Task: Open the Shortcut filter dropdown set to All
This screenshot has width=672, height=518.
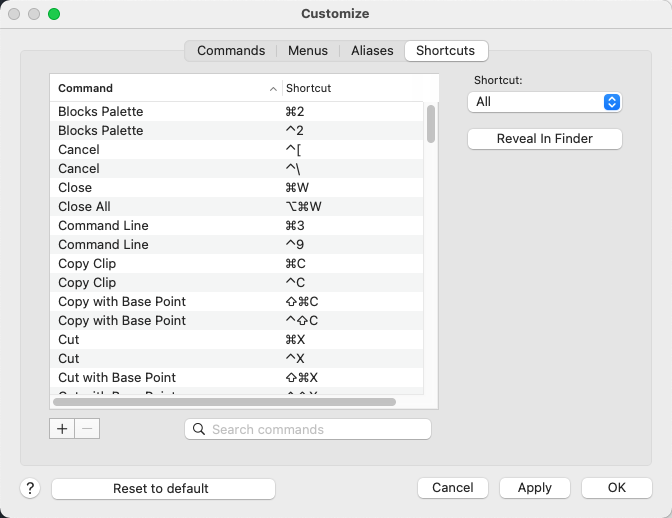Action: [544, 102]
